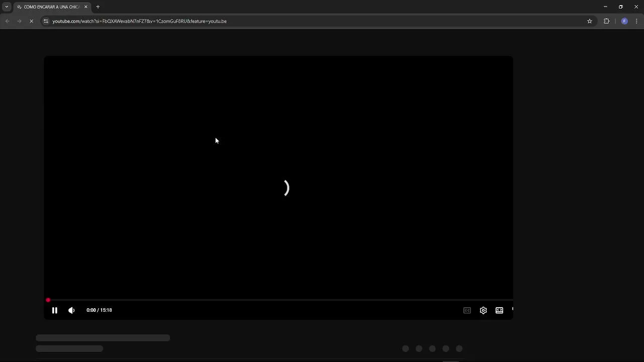Bookmark this page with the star icon
The height and width of the screenshot is (362, 644).
click(x=590, y=21)
